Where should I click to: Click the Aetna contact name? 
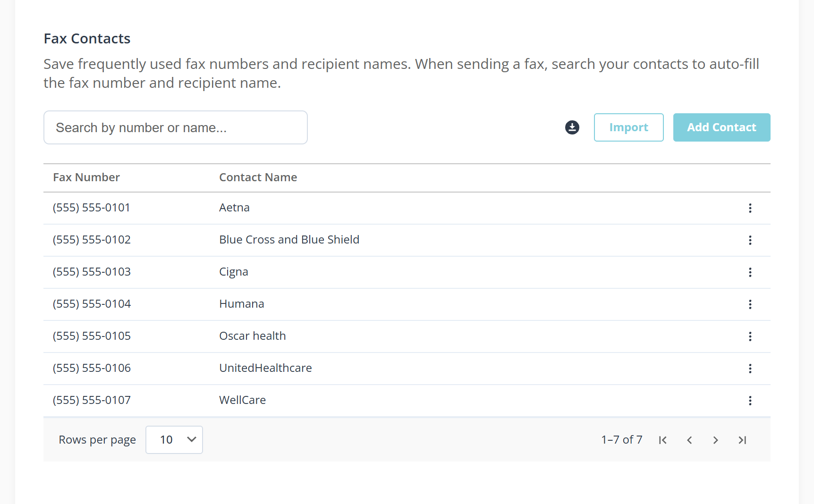[235, 208]
